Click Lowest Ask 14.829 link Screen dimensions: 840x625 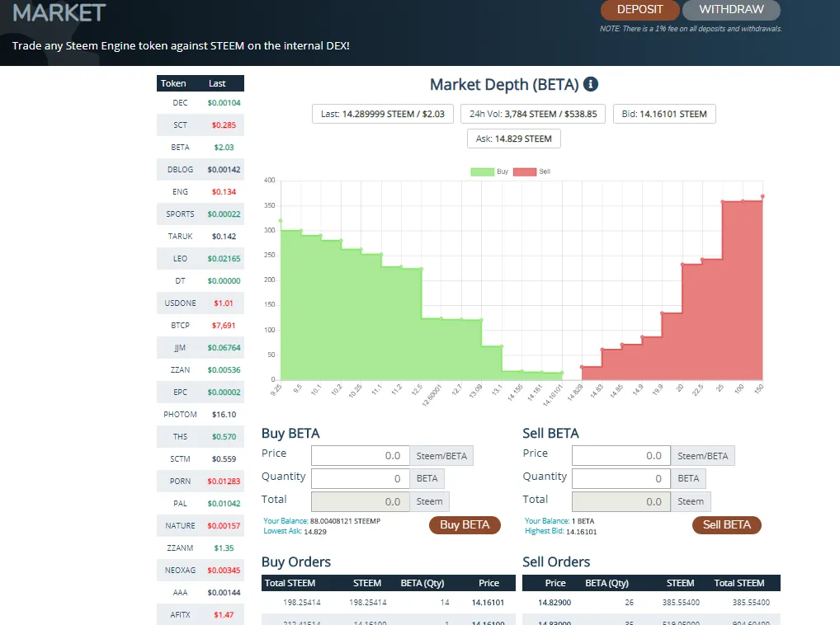click(x=295, y=531)
